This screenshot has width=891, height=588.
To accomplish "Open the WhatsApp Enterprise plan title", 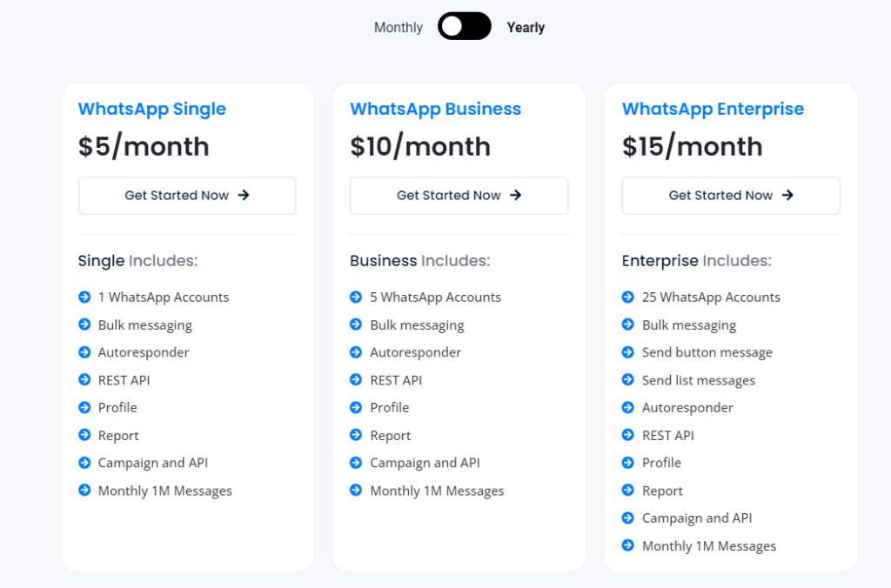I will (713, 109).
